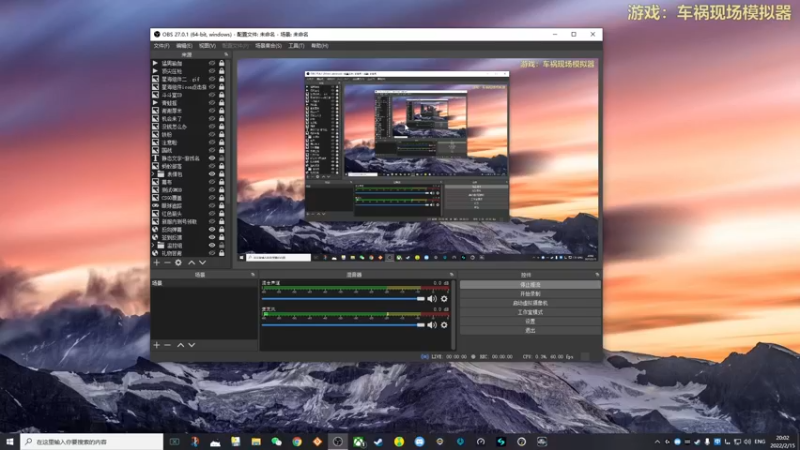Open the 视图(V) menu
Screen dimensions: 800x450
click(x=207, y=46)
